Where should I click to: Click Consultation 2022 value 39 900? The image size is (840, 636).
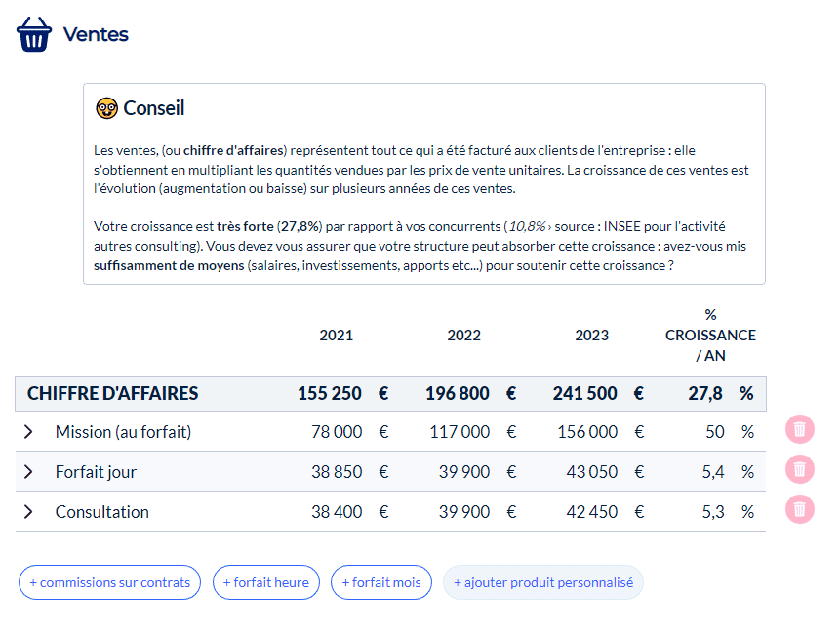[464, 512]
